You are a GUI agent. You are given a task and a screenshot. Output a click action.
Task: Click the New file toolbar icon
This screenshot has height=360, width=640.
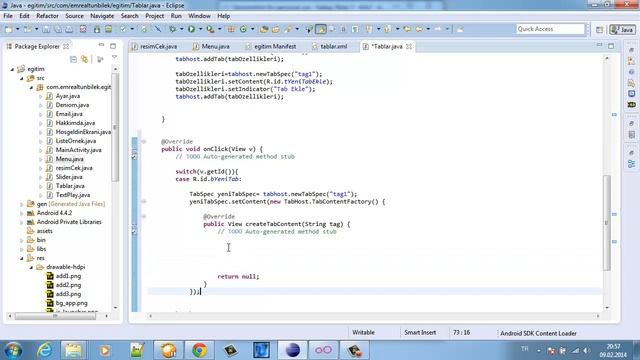coord(9,29)
